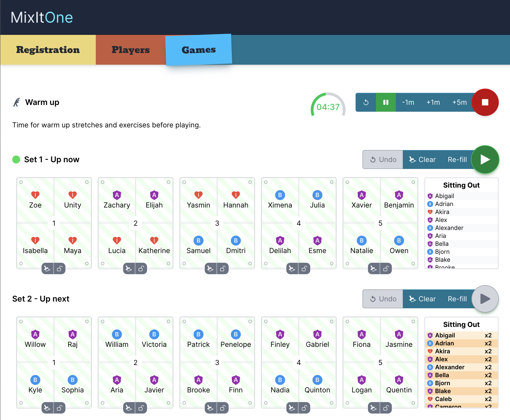510x420 pixels.
Task: Switch to the Registration tab
Action: click(x=48, y=50)
